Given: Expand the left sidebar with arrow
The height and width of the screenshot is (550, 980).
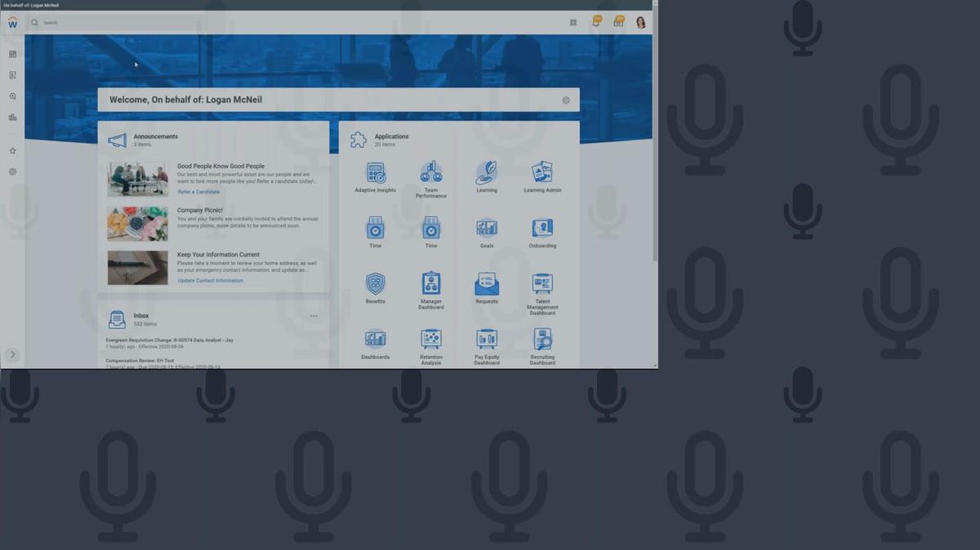Looking at the screenshot, I should click(x=12, y=354).
